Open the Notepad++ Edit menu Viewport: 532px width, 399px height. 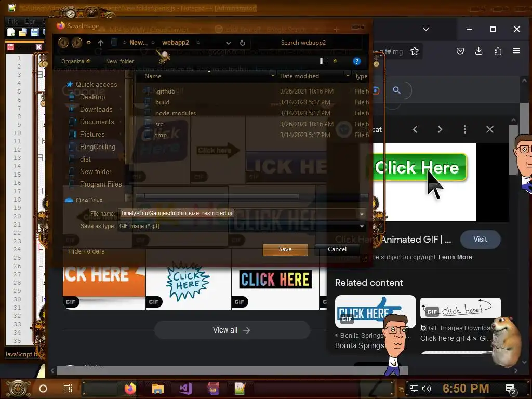pos(30,21)
